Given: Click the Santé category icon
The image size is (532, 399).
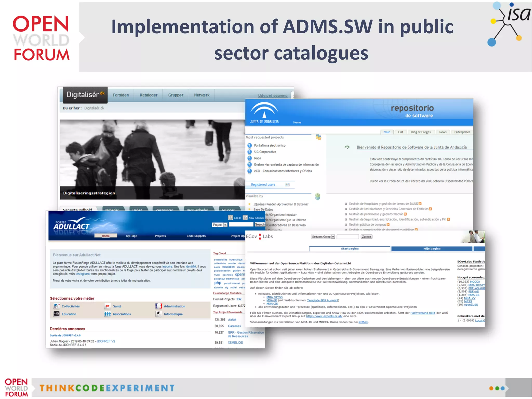Looking at the screenshot, I should 107,306.
